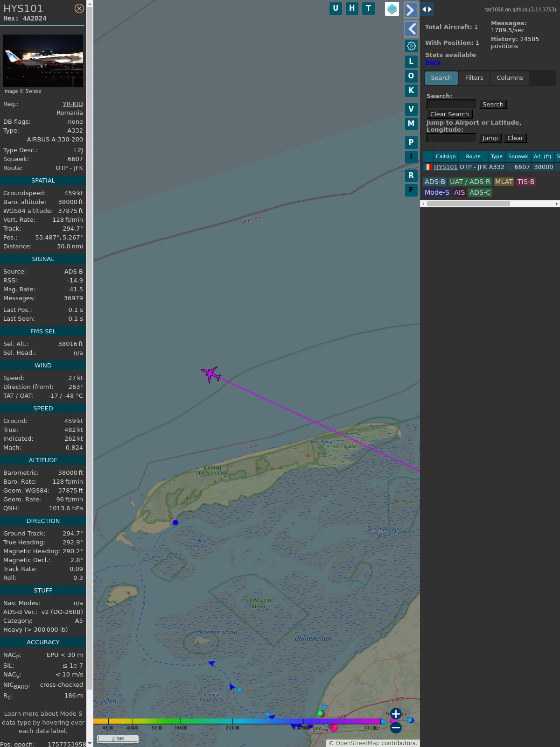560x747 pixels.
Task: Zoom in with the map plus button
Action: 396,714
